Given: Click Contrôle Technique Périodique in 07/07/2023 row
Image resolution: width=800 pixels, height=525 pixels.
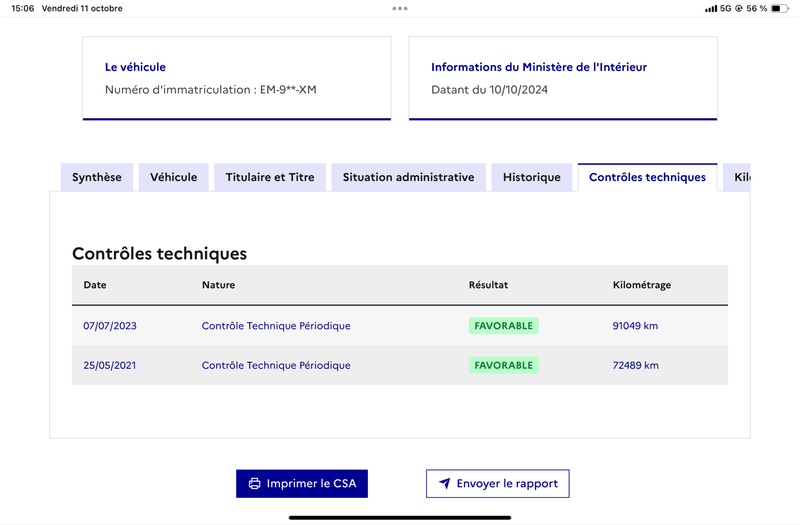Looking at the screenshot, I should (x=276, y=326).
